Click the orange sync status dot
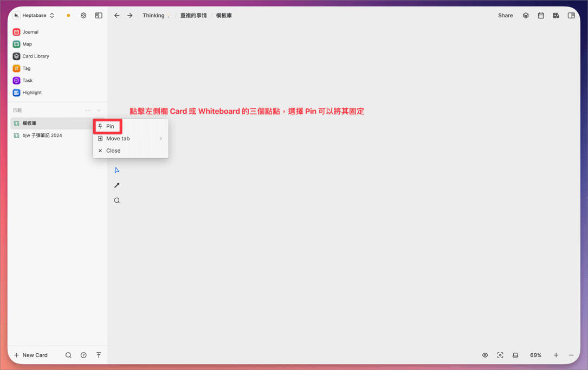This screenshot has height=370, width=588. click(x=68, y=15)
